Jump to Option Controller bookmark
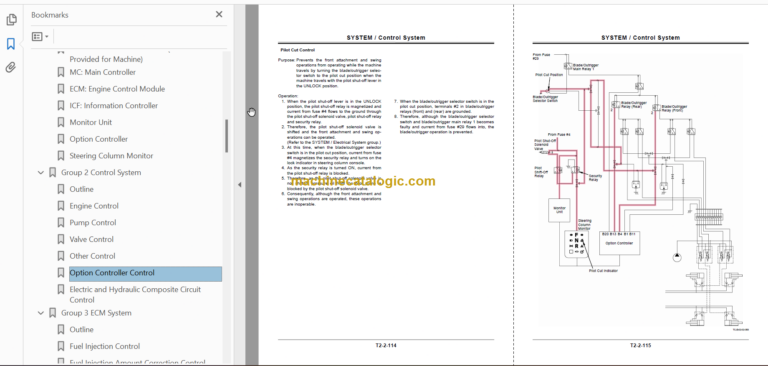Screen dimensions: 768x366 pyautogui.click(x=98, y=139)
